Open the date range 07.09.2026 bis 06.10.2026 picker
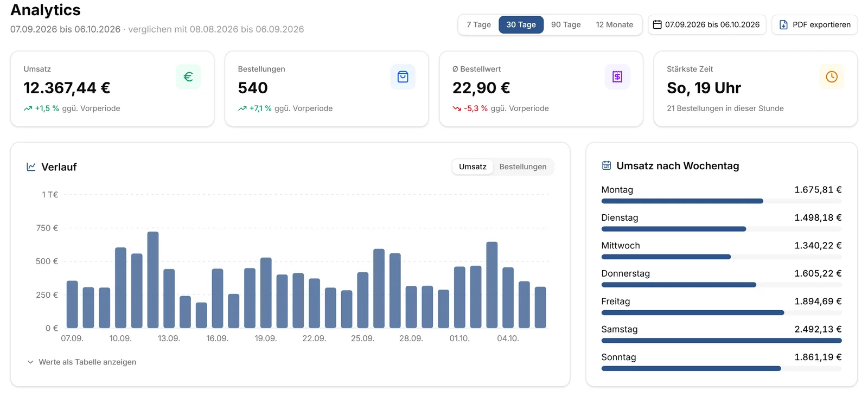This screenshot has height=397, width=868. click(707, 25)
